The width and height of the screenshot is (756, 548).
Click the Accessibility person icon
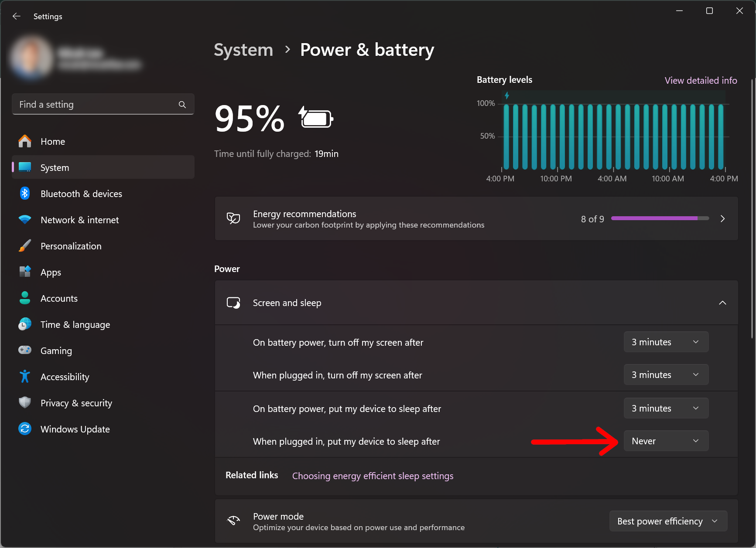pyautogui.click(x=25, y=376)
